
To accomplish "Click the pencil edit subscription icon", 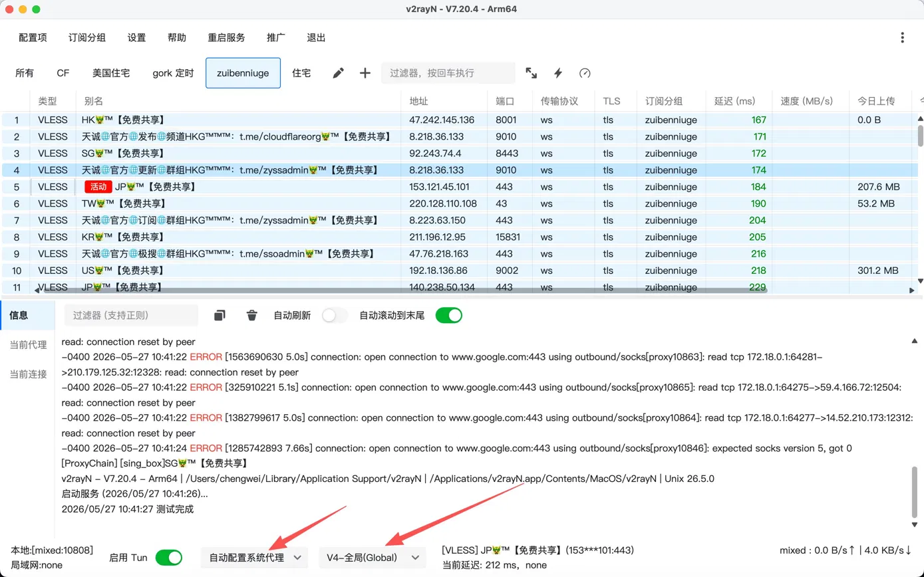I will tap(338, 73).
